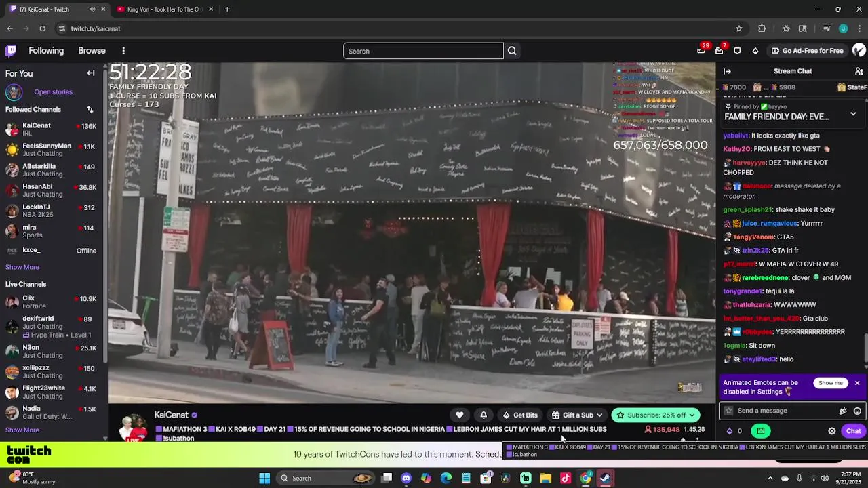Open the browser extensions puzzle icon
The width and height of the screenshot is (868, 488).
point(762,28)
